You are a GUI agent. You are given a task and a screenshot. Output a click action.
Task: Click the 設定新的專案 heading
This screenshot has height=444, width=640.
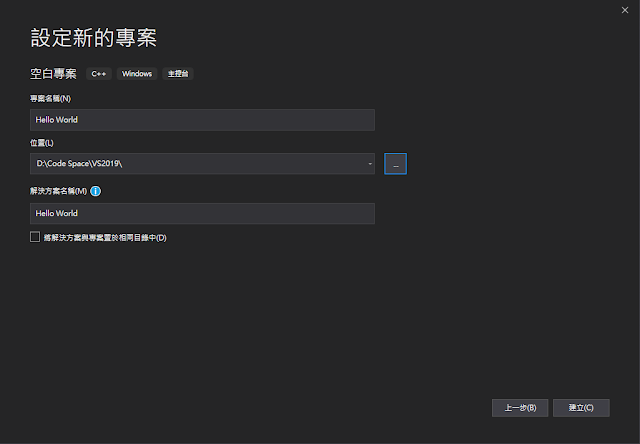[94, 38]
